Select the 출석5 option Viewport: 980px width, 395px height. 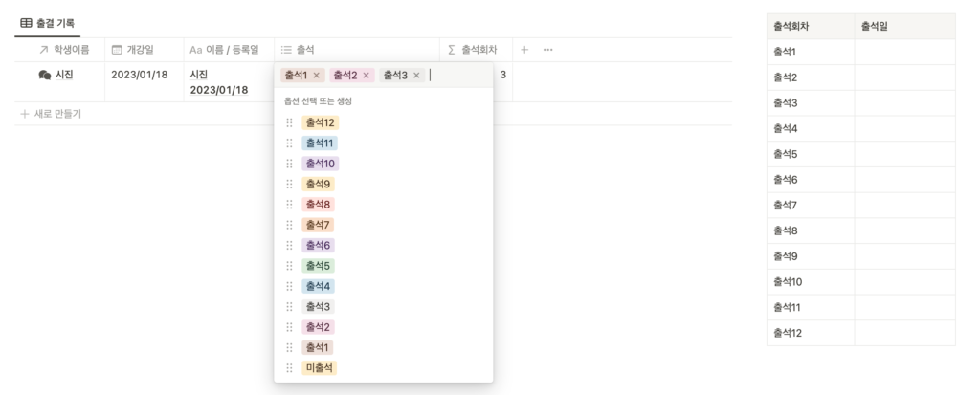click(318, 266)
